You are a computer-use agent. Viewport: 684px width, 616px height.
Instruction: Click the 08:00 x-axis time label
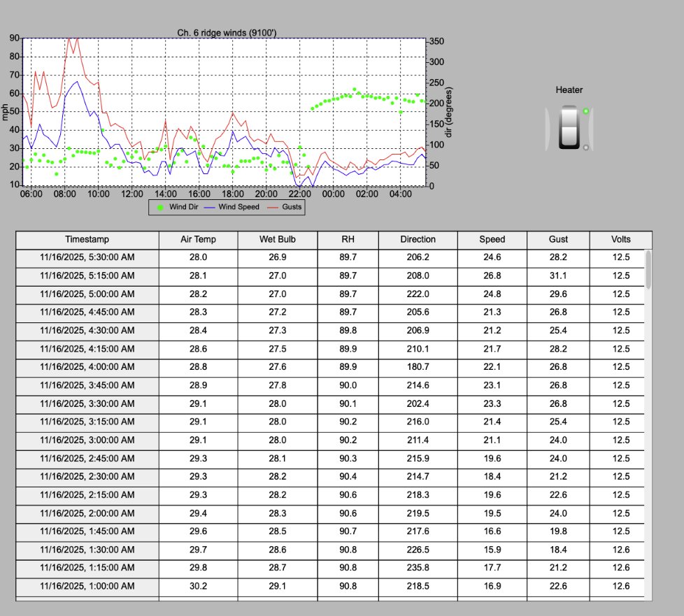pos(64,194)
